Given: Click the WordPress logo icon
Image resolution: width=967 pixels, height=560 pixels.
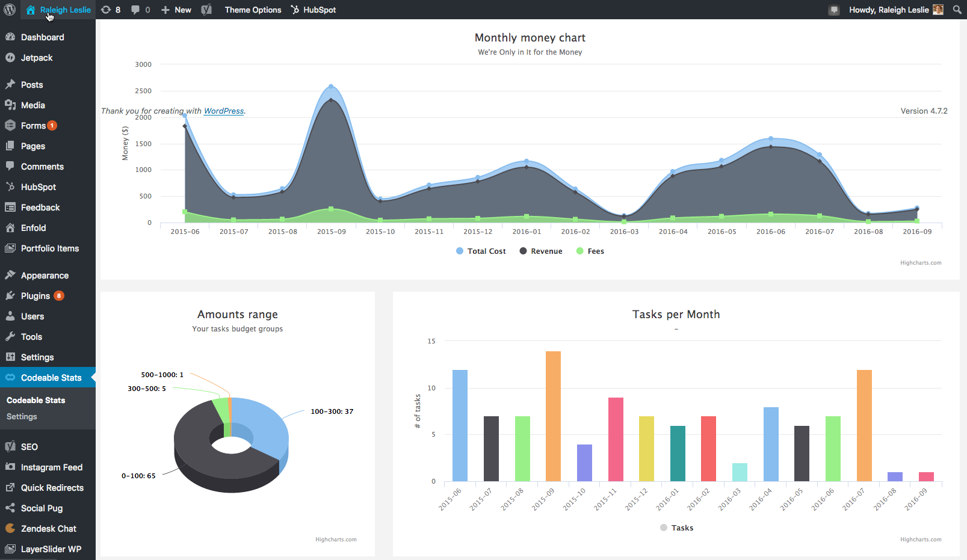Looking at the screenshot, I should point(10,10).
